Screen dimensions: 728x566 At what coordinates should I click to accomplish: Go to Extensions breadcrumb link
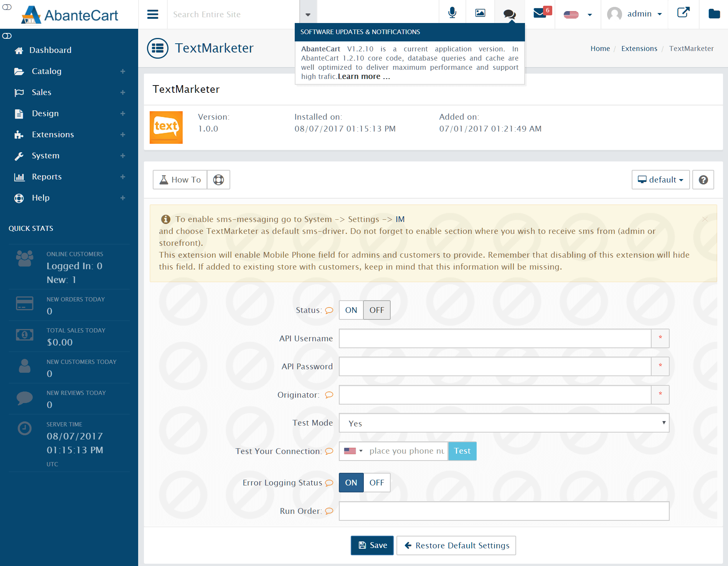(x=639, y=49)
